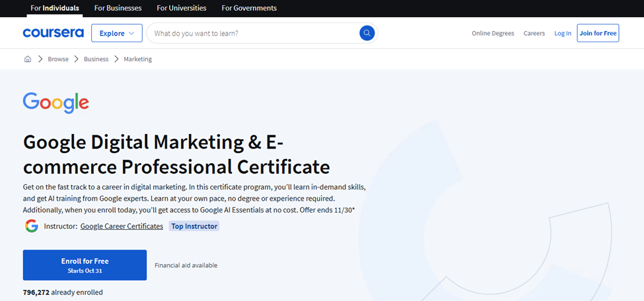Screen dimensions: 644x301
Task: Switch to For Universities tab
Action: (182, 8)
